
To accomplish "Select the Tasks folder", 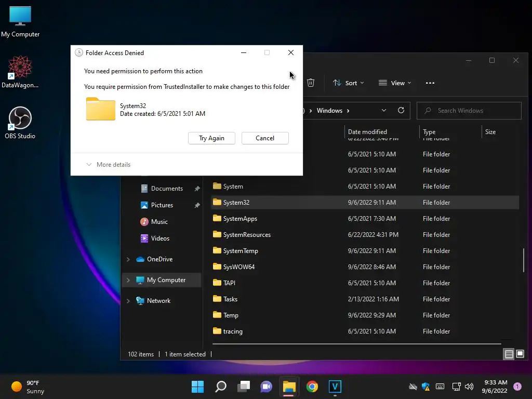I will coord(365,299).
